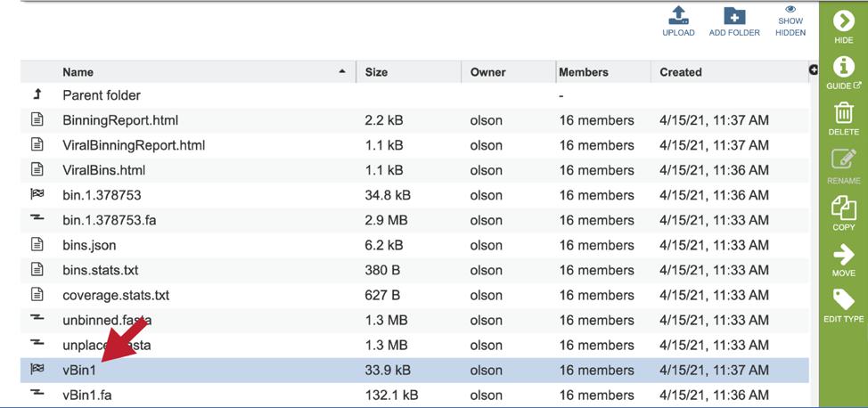The width and height of the screenshot is (868, 408).
Task: Click the Rename pencil icon
Action: click(x=844, y=160)
